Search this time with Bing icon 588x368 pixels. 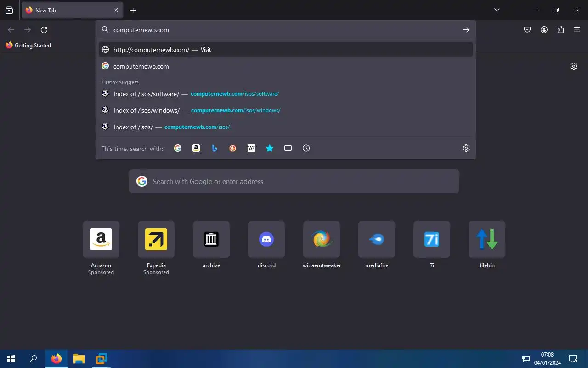[x=215, y=148]
